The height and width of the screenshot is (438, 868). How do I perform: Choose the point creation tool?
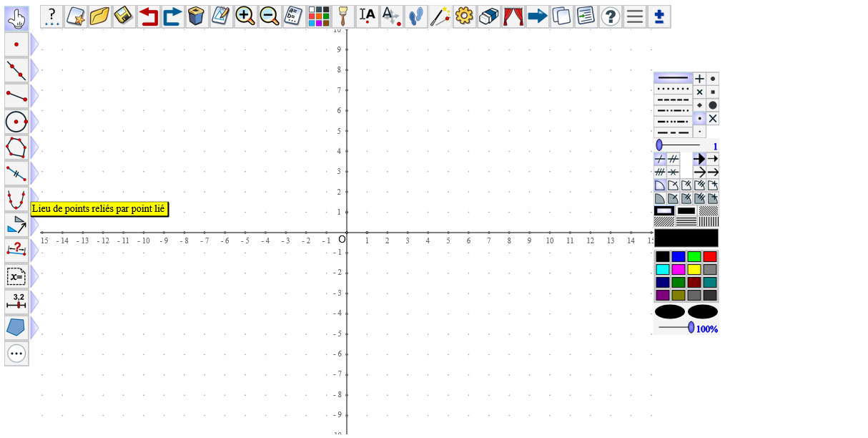[x=16, y=44]
